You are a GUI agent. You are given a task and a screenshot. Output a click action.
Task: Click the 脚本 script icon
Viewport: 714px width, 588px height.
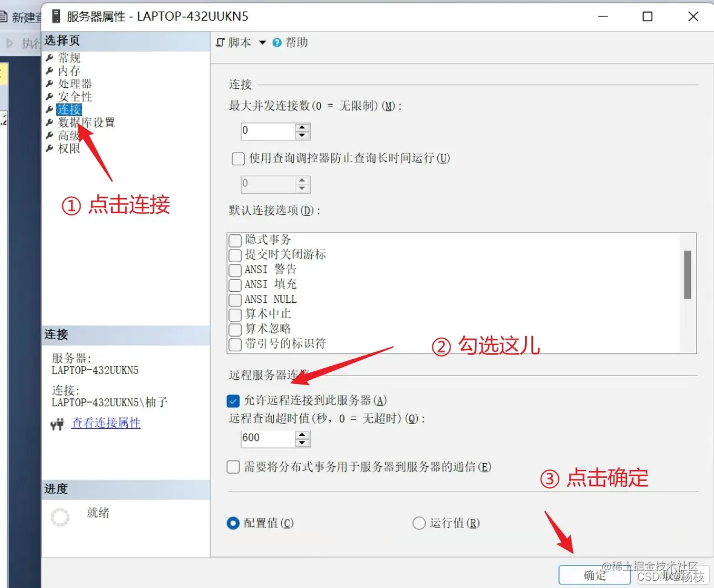(x=220, y=42)
